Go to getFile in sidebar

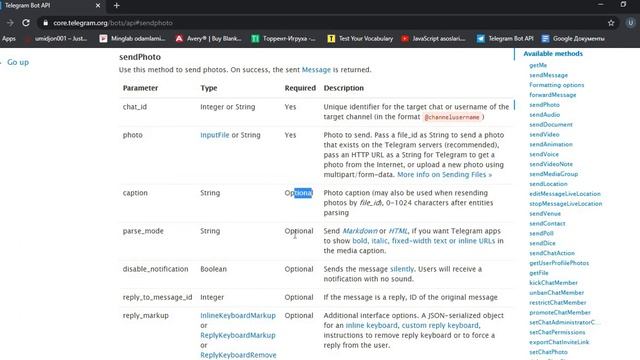click(x=539, y=273)
